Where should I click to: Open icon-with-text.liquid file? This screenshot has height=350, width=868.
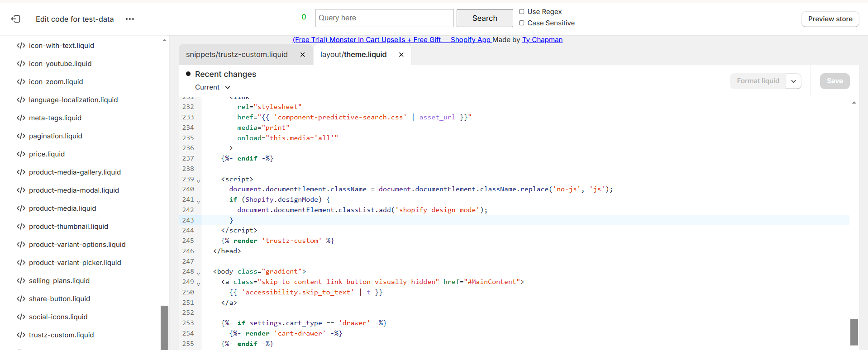62,46
